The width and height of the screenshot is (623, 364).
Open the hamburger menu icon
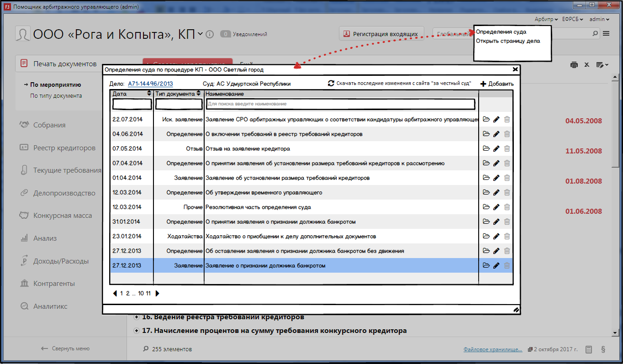(x=606, y=33)
